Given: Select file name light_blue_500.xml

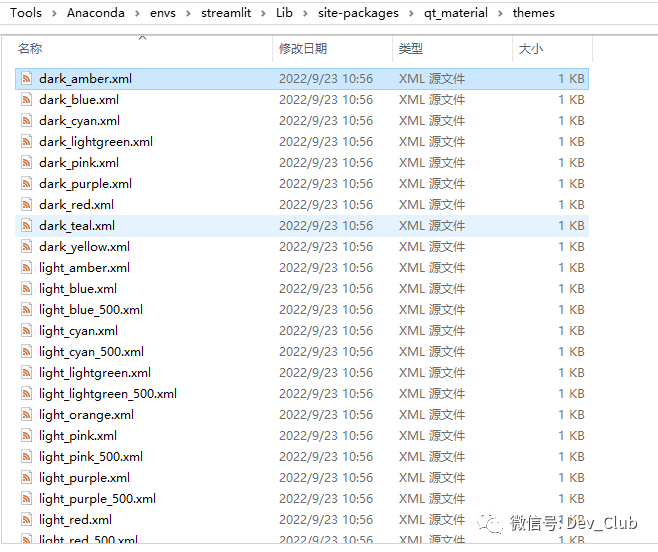Looking at the screenshot, I should click(x=91, y=309).
